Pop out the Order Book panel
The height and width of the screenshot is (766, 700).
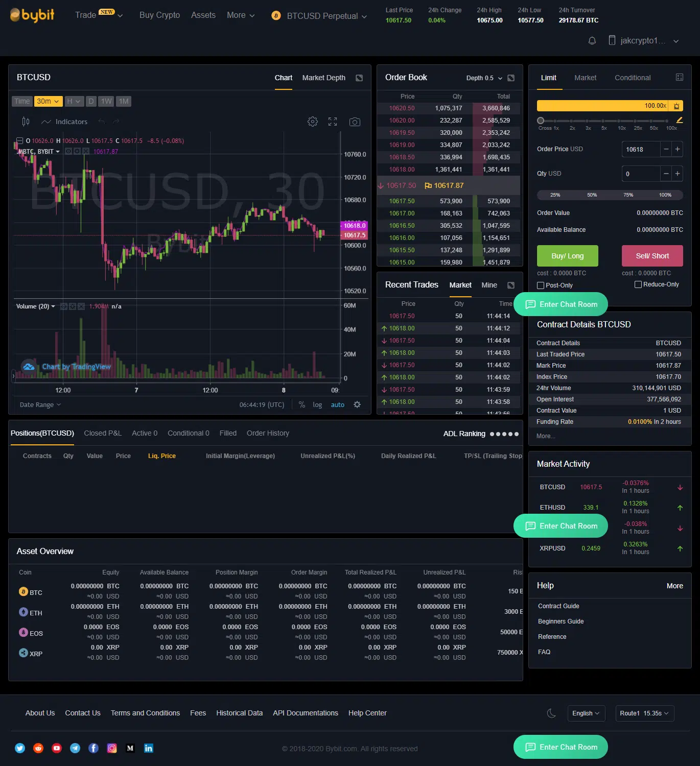[511, 78]
